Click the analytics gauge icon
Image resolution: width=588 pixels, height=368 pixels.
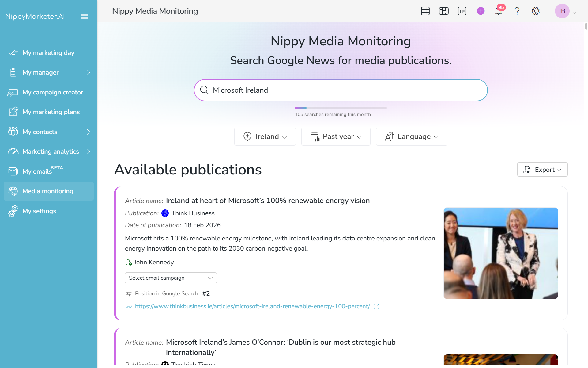(13, 151)
